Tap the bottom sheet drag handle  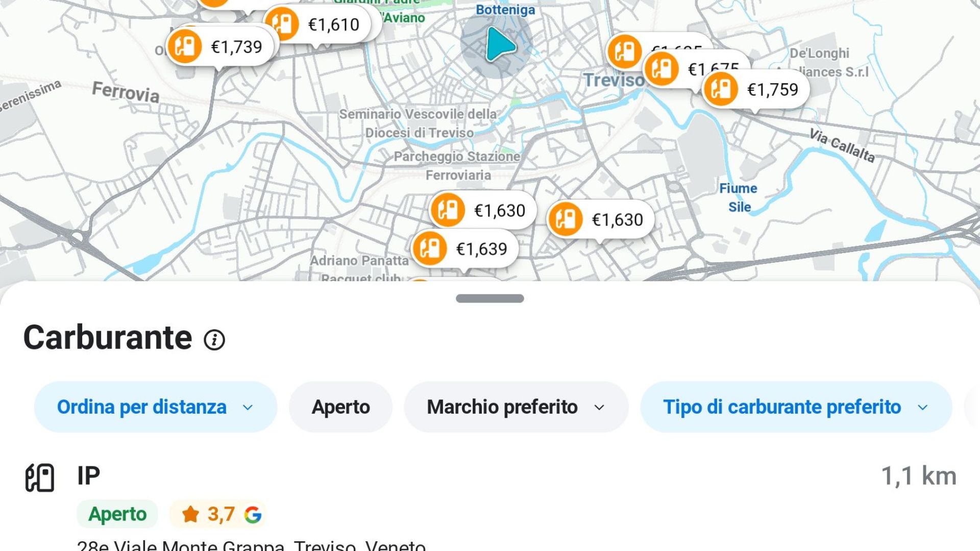pyautogui.click(x=489, y=298)
